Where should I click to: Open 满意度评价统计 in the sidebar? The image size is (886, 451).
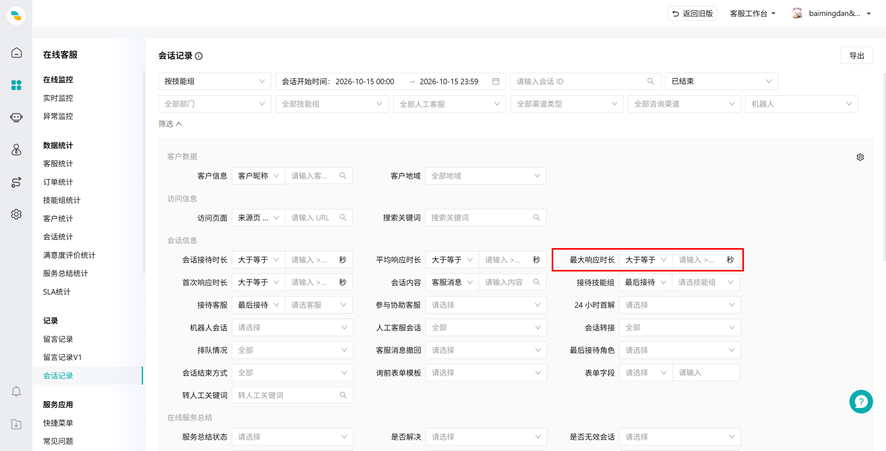69,255
